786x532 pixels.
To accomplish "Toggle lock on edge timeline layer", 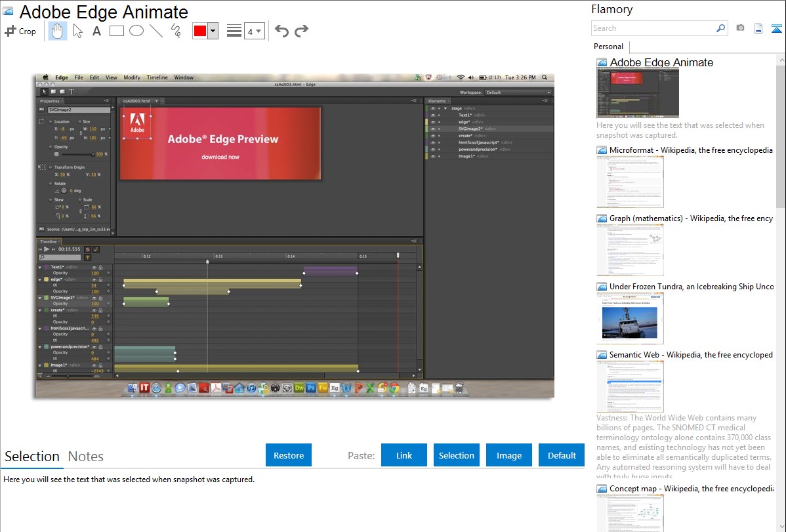I will tap(101, 279).
